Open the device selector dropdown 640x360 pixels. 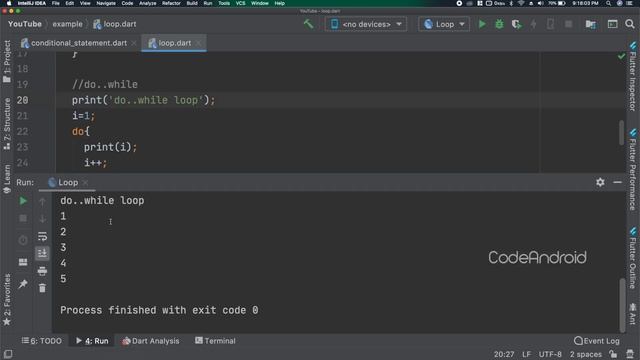pos(366,24)
